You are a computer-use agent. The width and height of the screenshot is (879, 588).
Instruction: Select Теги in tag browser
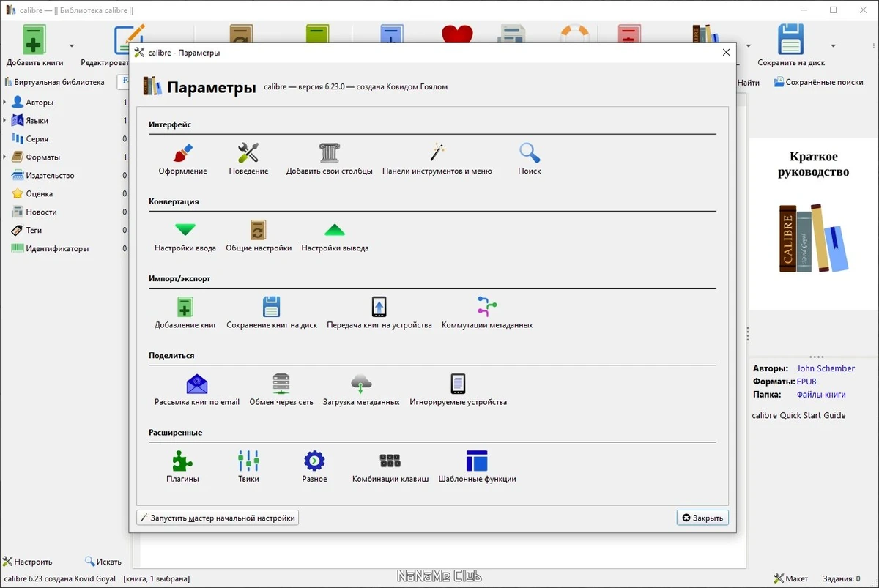(x=34, y=231)
